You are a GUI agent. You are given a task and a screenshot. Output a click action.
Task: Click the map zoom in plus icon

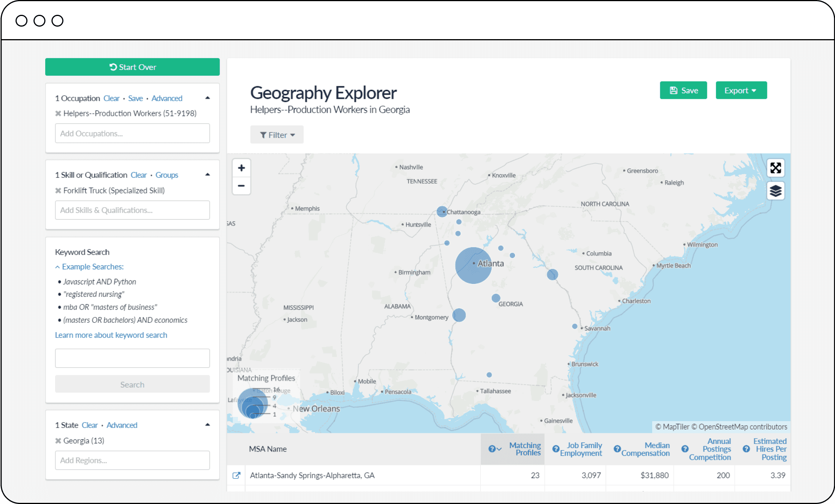(241, 168)
